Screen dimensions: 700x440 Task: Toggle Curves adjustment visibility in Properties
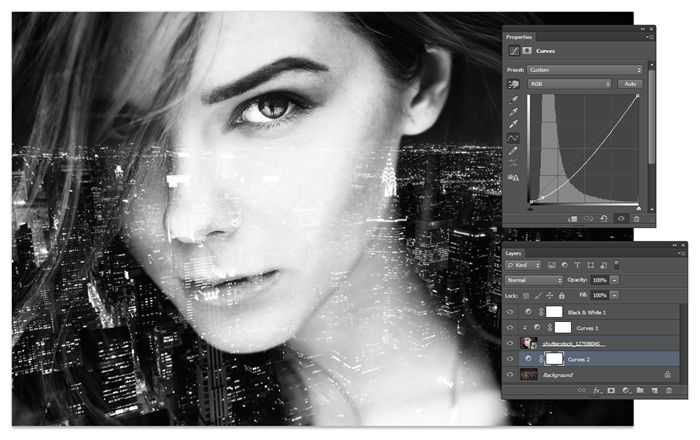[621, 219]
